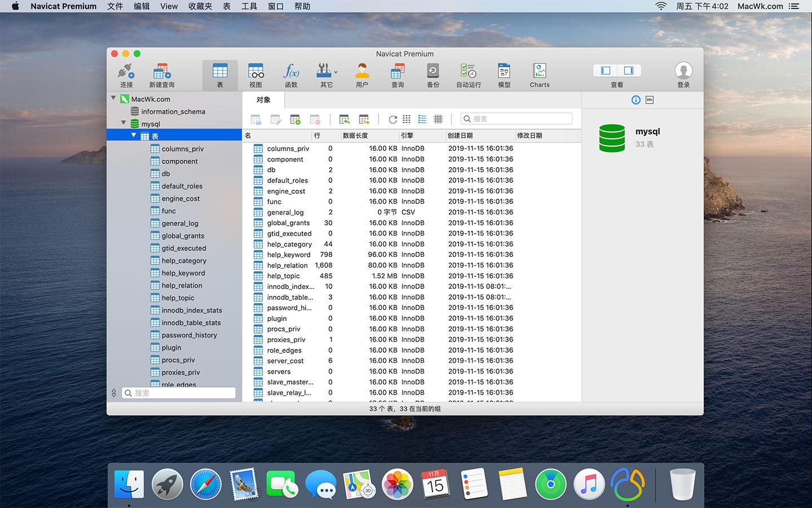Click the Refresh icon in object toolbar

click(x=392, y=119)
